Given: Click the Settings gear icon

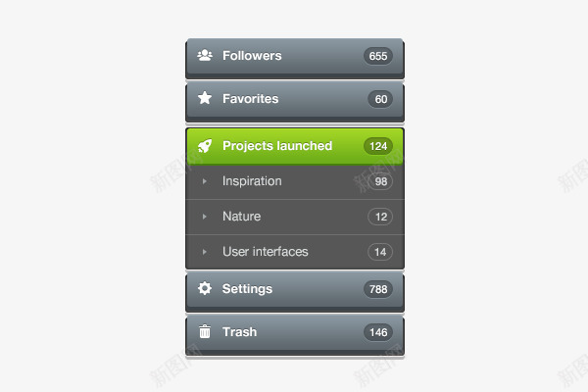Looking at the screenshot, I should pyautogui.click(x=205, y=288).
